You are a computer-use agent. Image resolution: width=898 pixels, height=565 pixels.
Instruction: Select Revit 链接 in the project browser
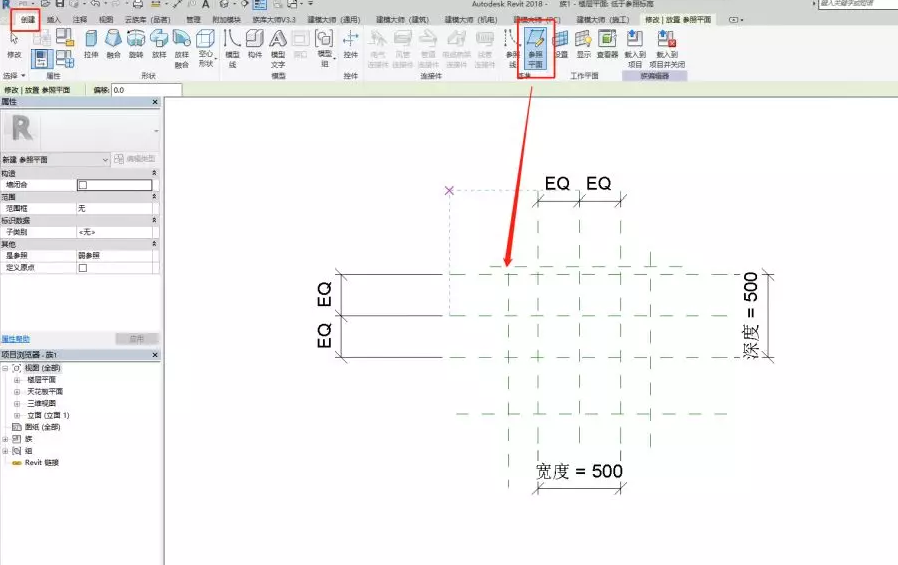41,463
